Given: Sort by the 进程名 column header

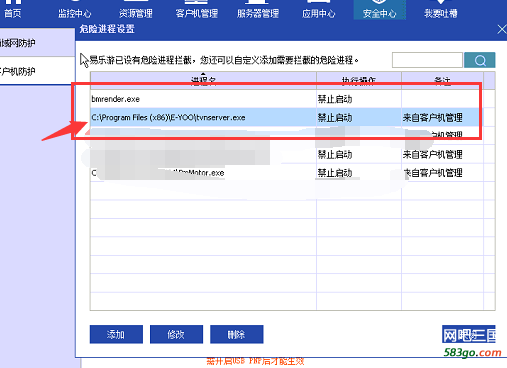Looking at the screenshot, I should pos(203,80).
